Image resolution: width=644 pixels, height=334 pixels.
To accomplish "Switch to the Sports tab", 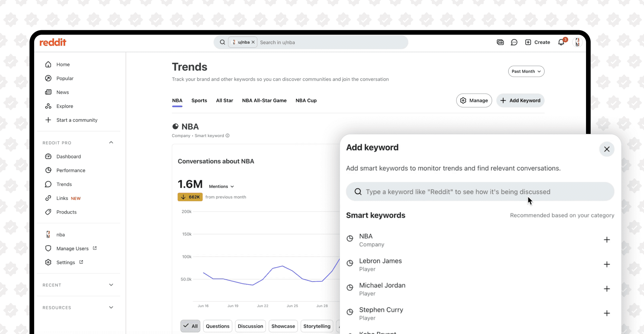I will (199, 100).
